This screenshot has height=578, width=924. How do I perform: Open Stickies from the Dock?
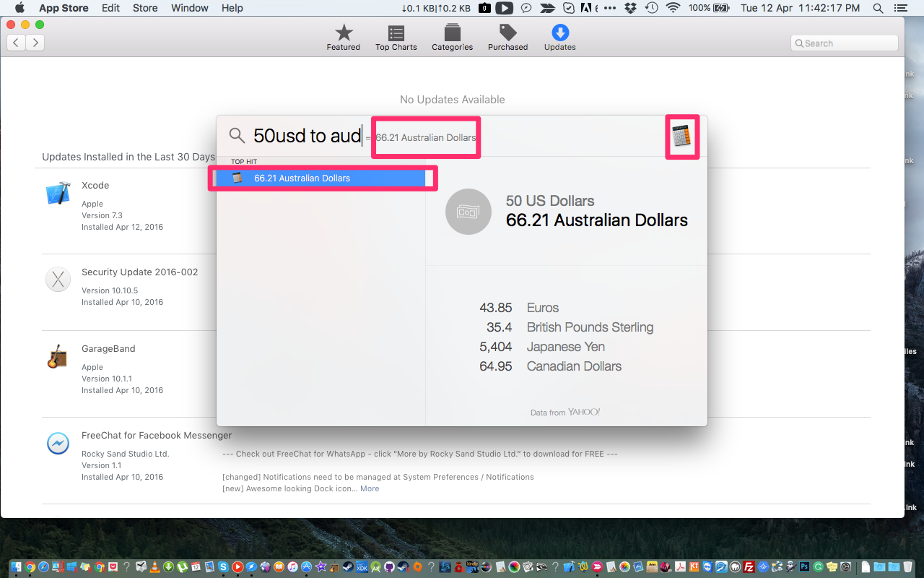(x=832, y=567)
